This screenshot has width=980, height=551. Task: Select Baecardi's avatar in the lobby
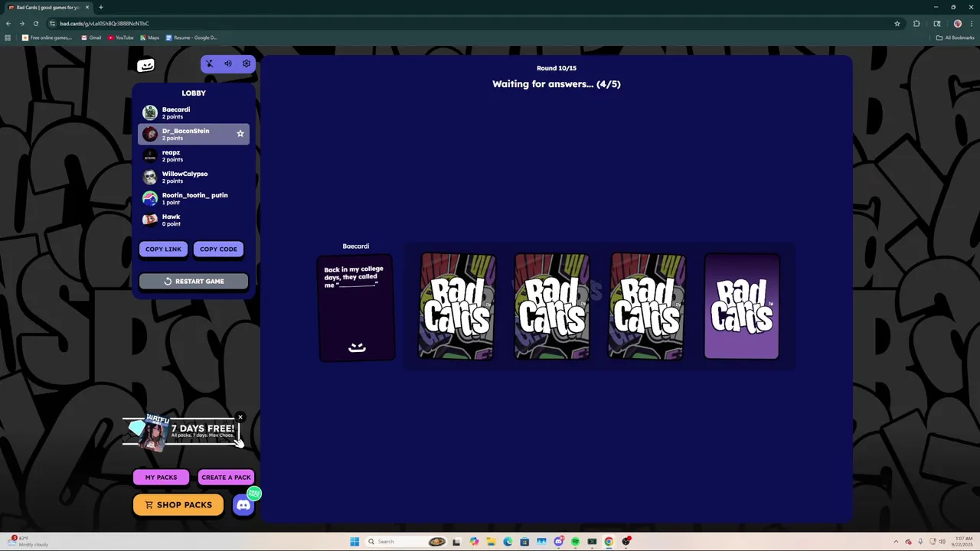point(150,112)
